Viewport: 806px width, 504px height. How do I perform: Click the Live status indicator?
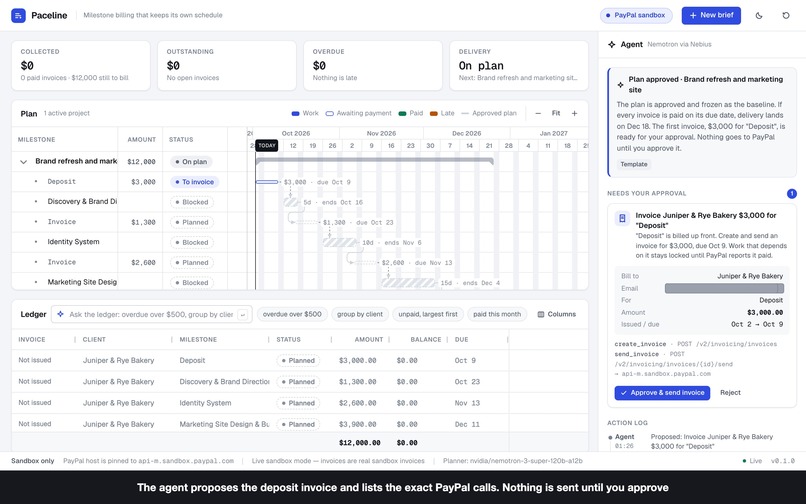[x=752, y=461]
